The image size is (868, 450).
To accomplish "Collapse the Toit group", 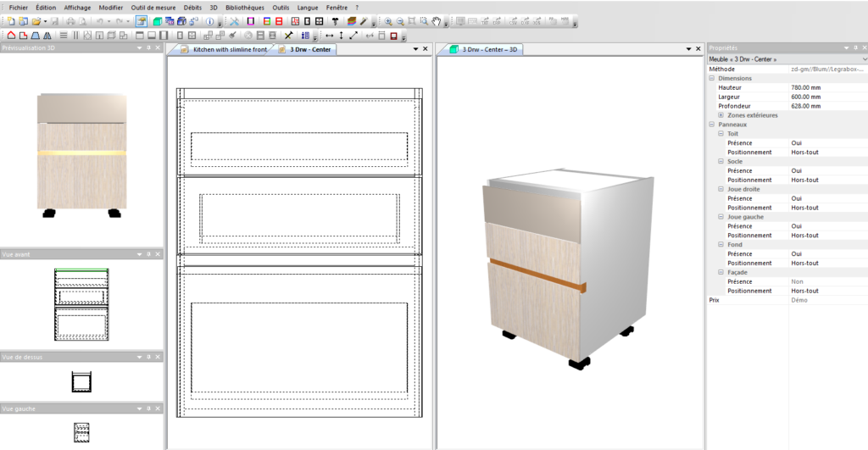I will coord(721,133).
